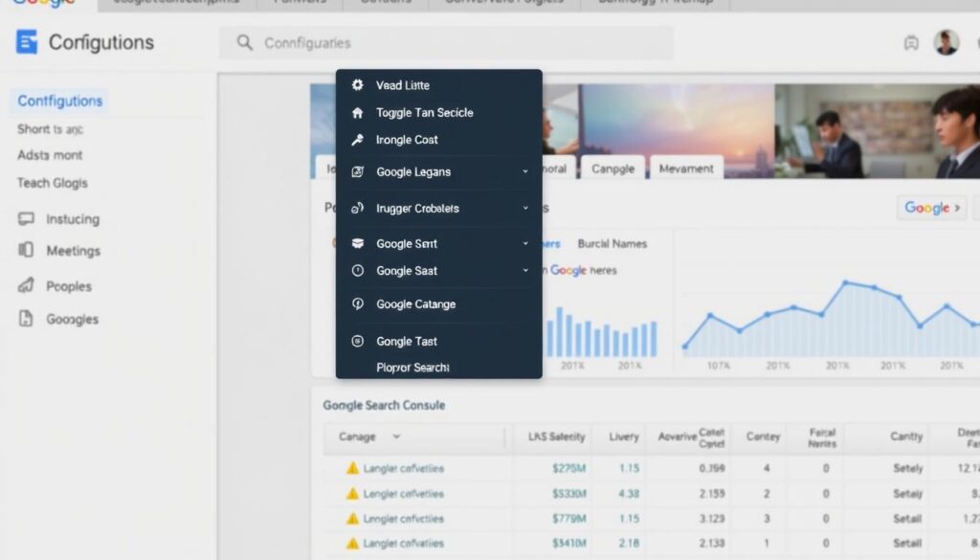Click home icon beside Toggle Tan Secicle
The height and width of the screenshot is (560, 980).
click(358, 113)
